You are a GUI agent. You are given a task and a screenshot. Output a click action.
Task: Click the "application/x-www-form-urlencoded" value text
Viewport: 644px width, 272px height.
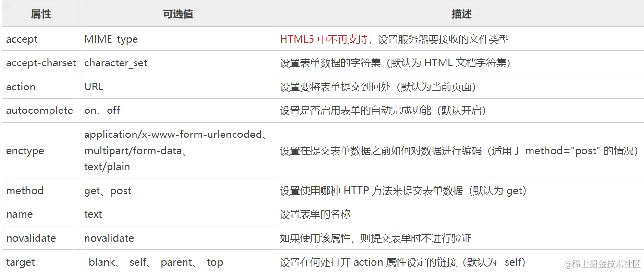(x=173, y=135)
